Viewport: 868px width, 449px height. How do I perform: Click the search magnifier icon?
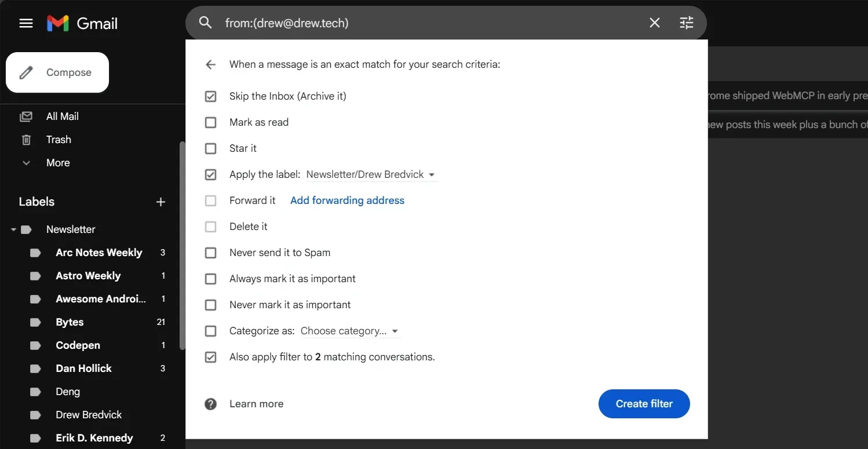(205, 23)
